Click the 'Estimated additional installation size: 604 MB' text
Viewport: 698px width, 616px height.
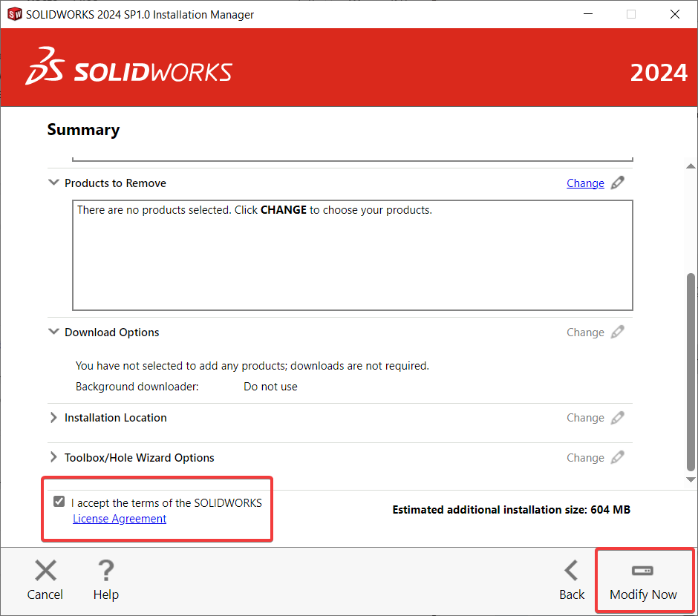point(512,510)
